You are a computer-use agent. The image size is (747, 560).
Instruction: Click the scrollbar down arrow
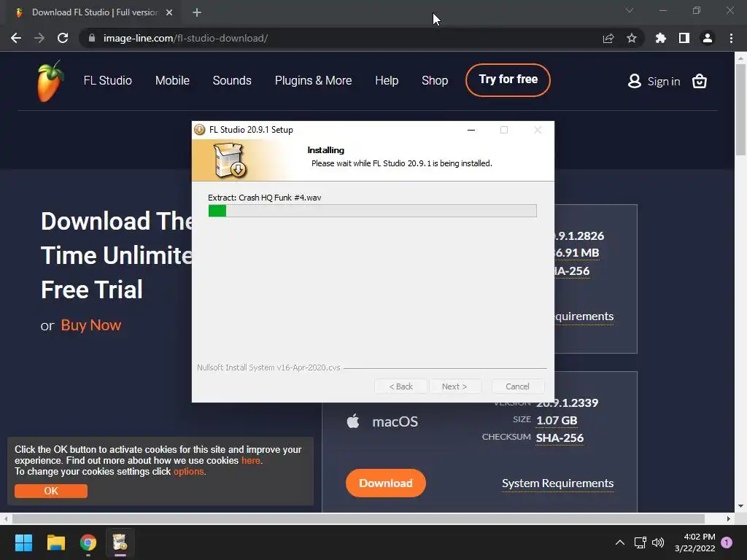tap(740, 506)
